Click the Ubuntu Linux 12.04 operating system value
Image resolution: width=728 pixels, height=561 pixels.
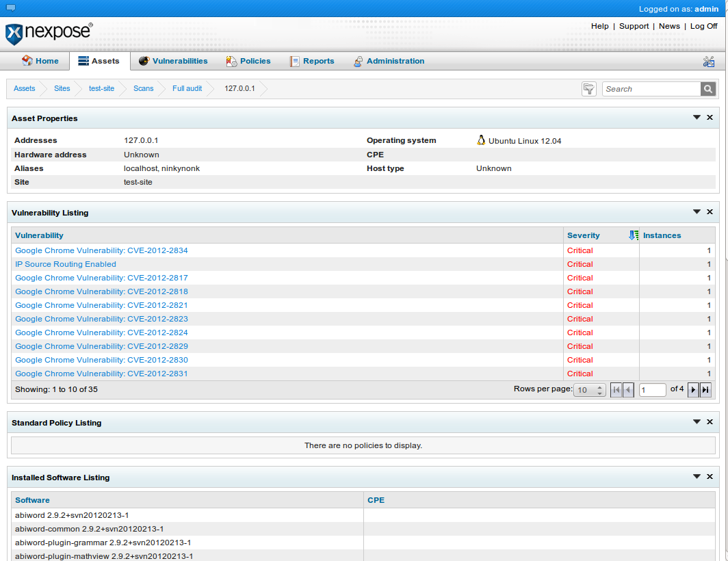click(525, 141)
